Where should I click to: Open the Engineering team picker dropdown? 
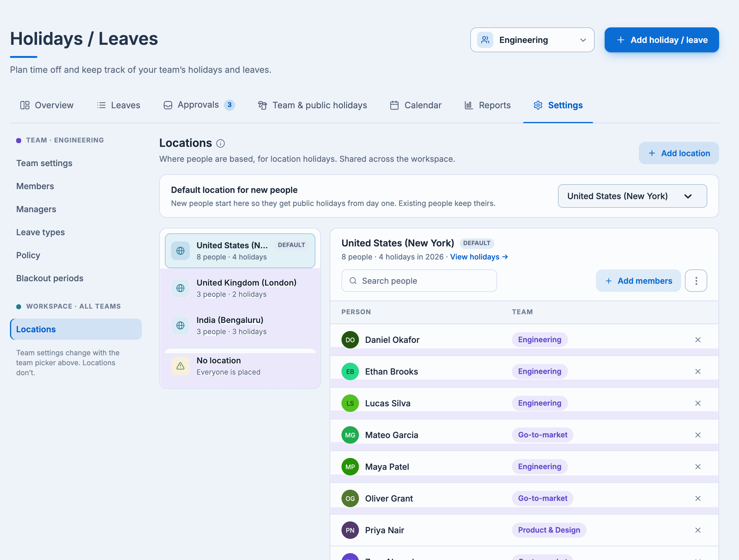tap(532, 40)
